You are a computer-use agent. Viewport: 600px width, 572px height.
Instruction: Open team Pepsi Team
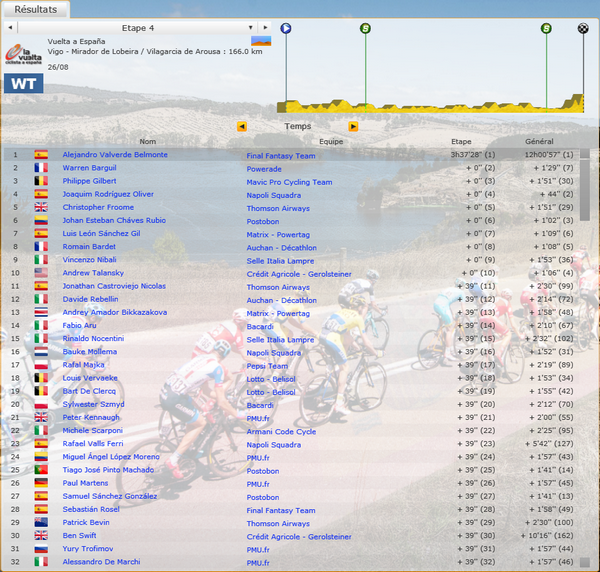pyautogui.click(x=267, y=366)
